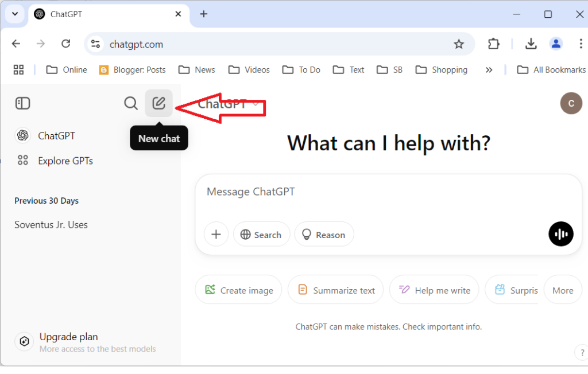Bookmark this page with the star icon
This screenshot has width=588, height=374.
pos(459,44)
